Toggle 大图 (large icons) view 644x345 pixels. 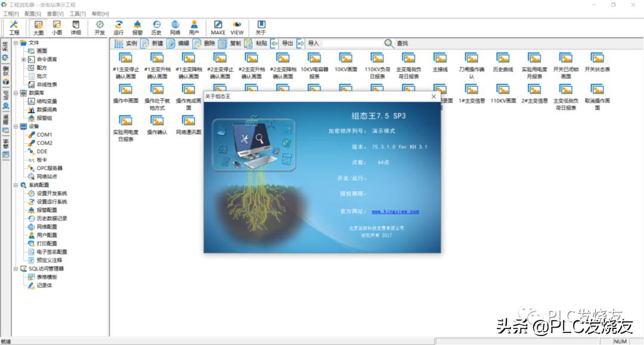(x=38, y=27)
